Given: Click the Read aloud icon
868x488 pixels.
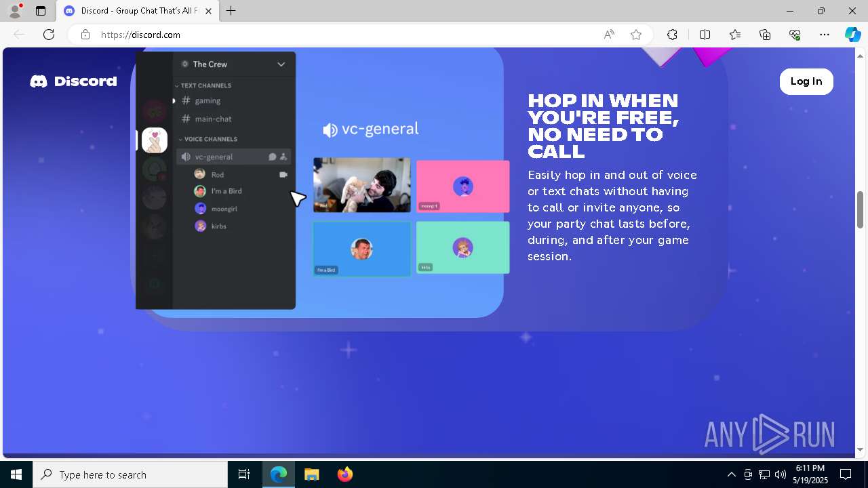Looking at the screenshot, I should point(609,35).
